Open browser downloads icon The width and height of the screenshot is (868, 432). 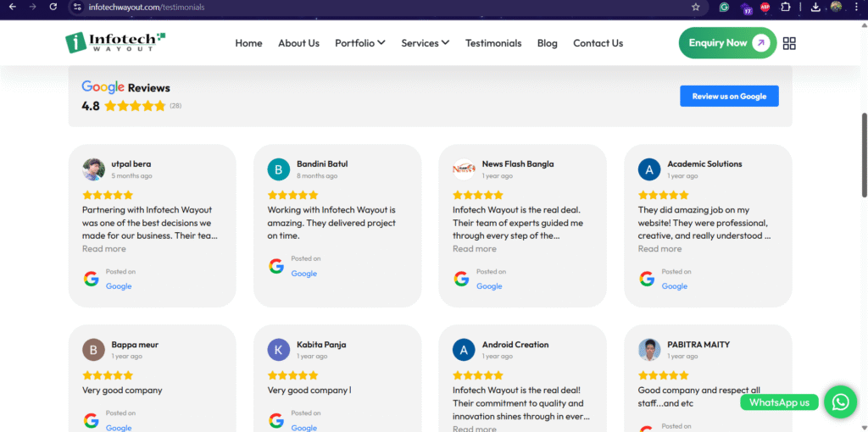[815, 7]
